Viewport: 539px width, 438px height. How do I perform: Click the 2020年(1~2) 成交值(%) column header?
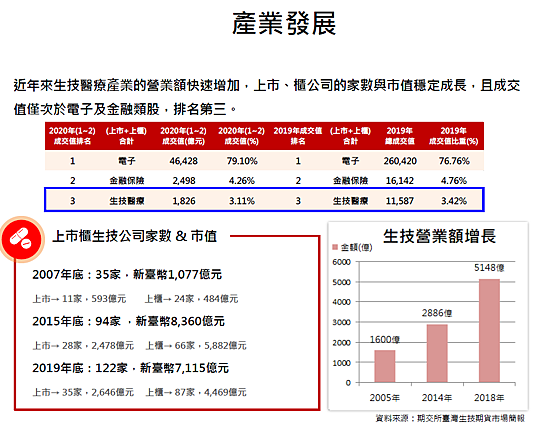(242, 136)
